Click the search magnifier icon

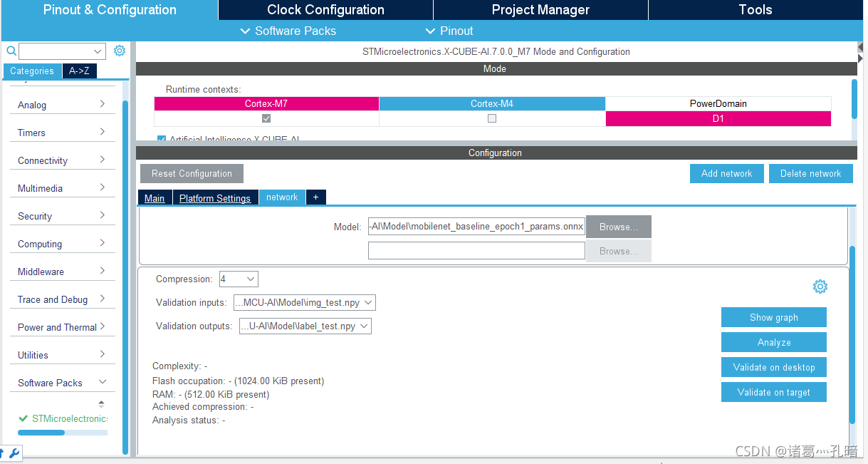(x=11, y=51)
